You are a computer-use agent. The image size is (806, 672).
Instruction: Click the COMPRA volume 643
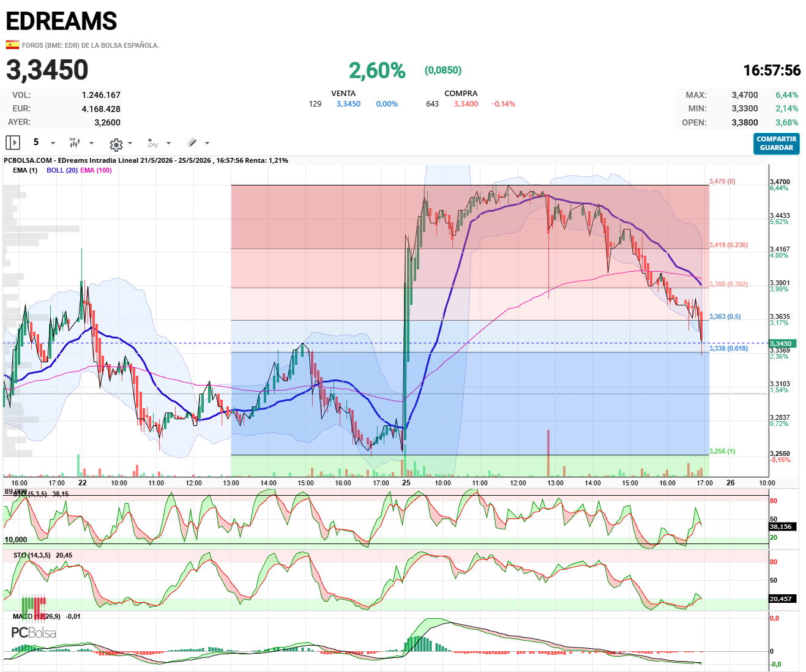(x=433, y=104)
